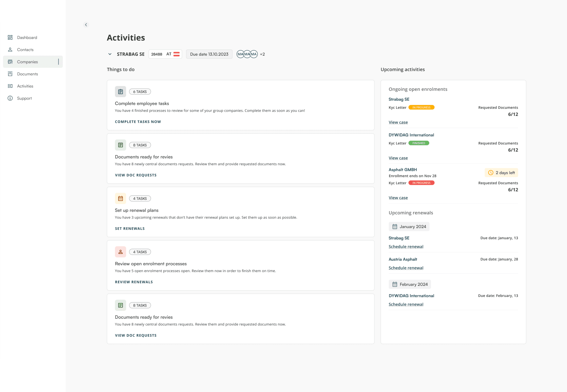Image resolution: width=567 pixels, height=392 pixels.
Task: Open View case for Asphalt GMBH enrolment
Action: (398, 198)
